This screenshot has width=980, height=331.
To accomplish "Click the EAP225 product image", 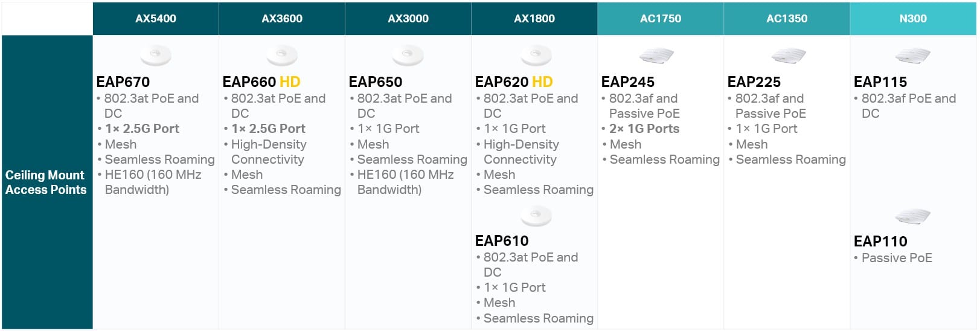I will coord(788,56).
